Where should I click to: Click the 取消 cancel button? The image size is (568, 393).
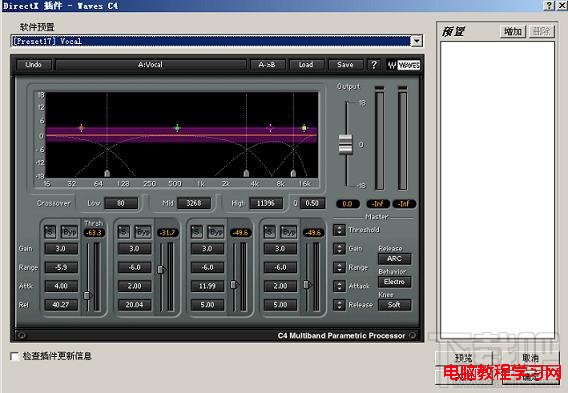[530, 358]
